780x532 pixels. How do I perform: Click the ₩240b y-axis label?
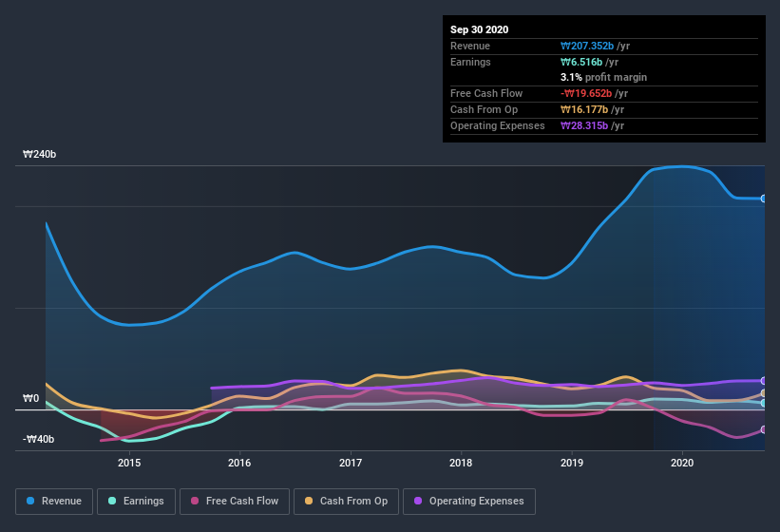click(39, 154)
